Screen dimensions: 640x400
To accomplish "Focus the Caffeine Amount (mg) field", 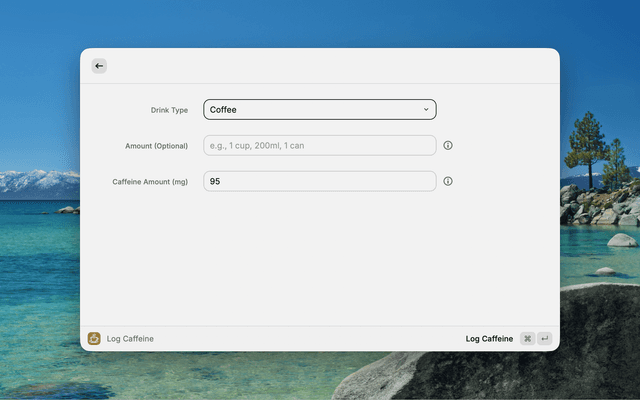I will [x=319, y=181].
